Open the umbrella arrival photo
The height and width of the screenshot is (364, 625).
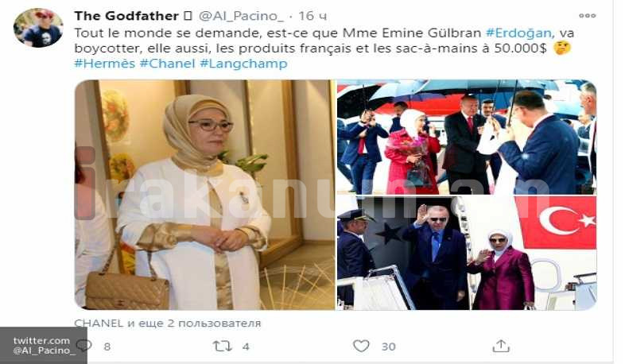[x=467, y=137]
